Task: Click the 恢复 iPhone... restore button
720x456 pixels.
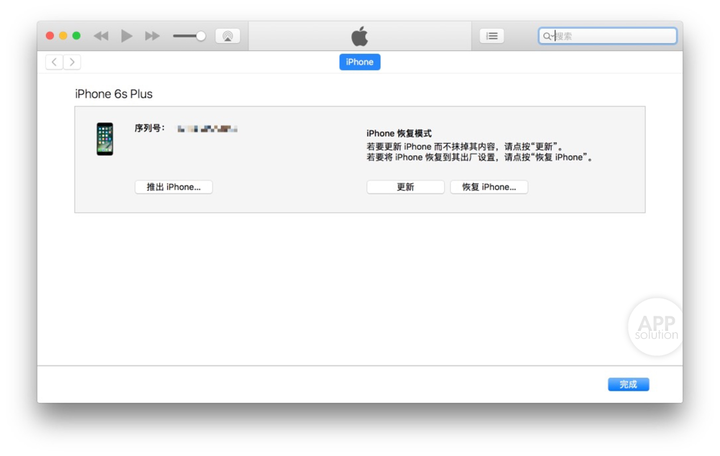Action: (x=489, y=187)
